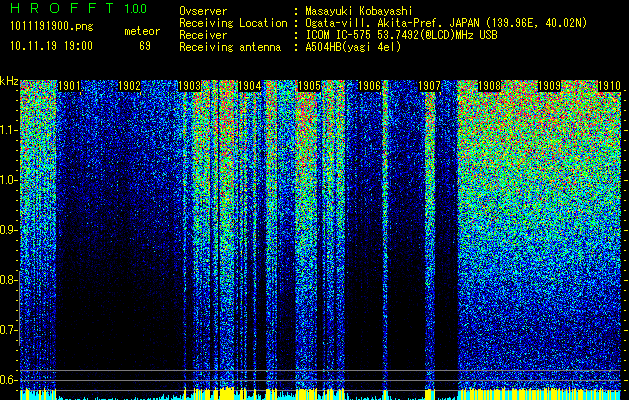Click the version number 1.0.0

pos(135,9)
